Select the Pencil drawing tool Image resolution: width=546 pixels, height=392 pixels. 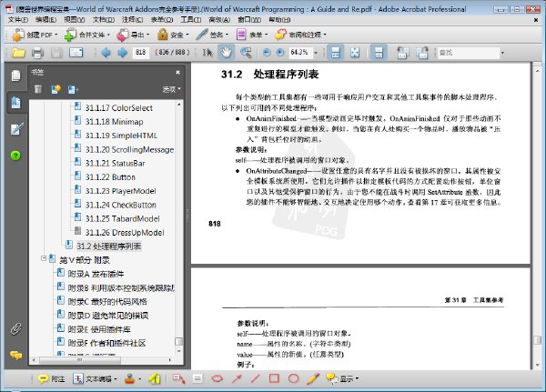pyautogui.click(x=313, y=378)
